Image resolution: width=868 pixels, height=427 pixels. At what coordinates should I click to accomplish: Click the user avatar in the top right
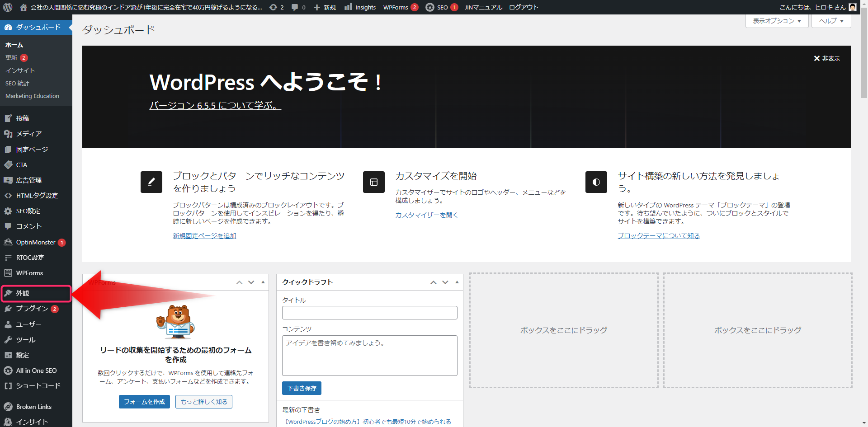[x=853, y=7]
